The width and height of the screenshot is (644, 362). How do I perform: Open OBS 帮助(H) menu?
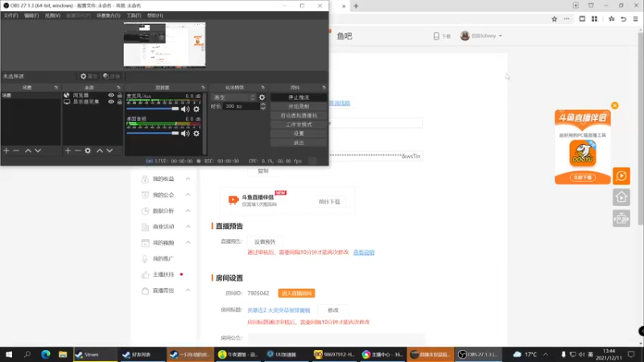(x=155, y=15)
